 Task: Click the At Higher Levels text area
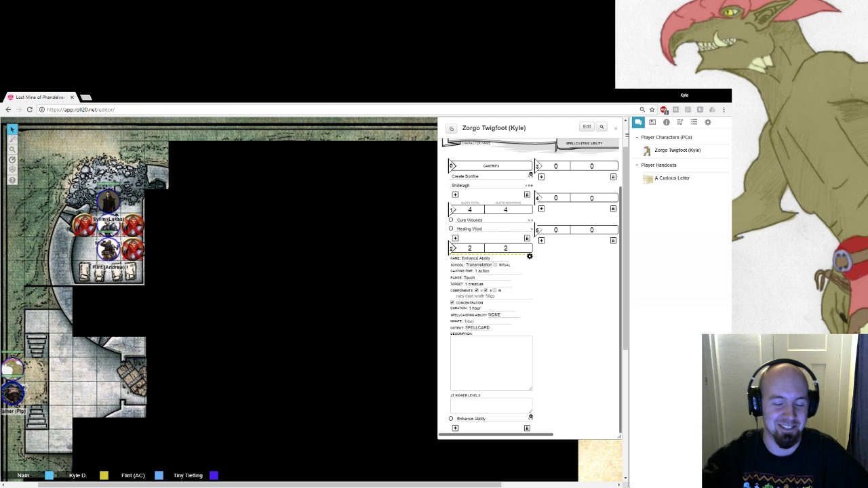pyautogui.click(x=491, y=405)
